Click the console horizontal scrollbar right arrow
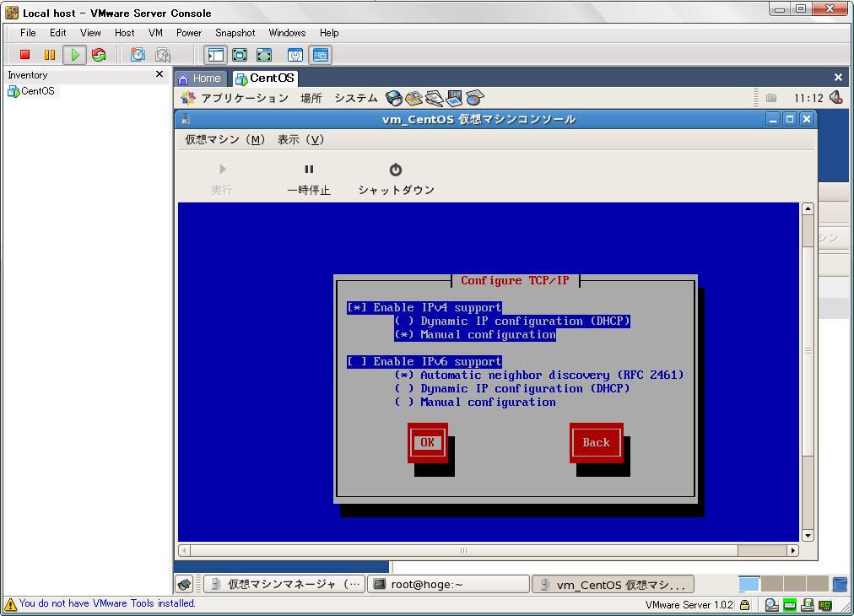Screen dimensions: 854x616 [793, 550]
